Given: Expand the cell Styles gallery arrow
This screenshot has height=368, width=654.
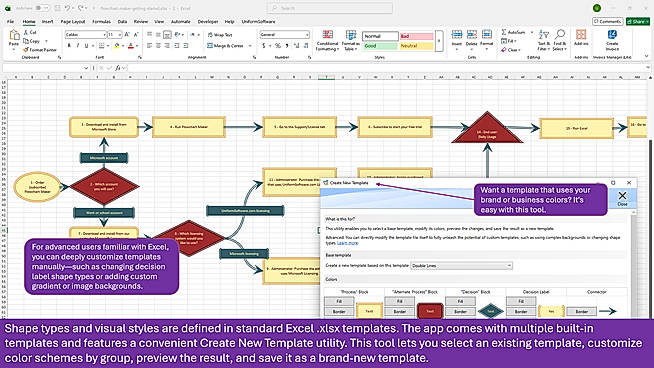Looking at the screenshot, I should (x=439, y=41).
